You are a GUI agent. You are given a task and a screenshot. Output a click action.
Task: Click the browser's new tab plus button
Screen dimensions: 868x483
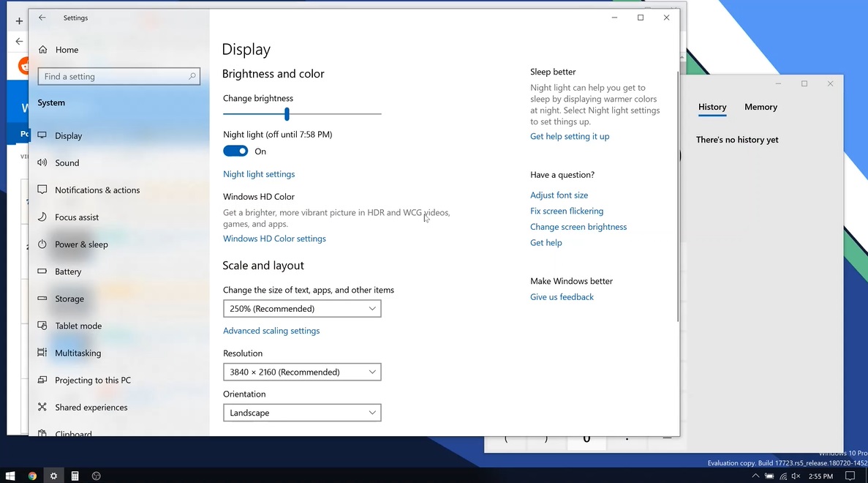(19, 21)
